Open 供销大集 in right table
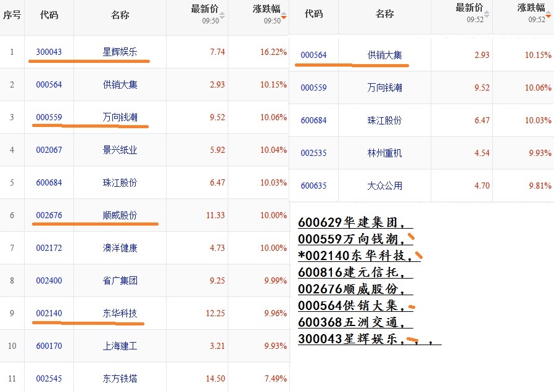 coord(384,55)
